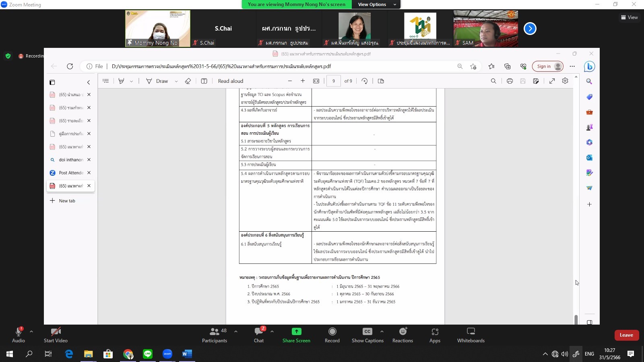Click the Record button icon
This screenshot has height=362, width=644.
332,331
